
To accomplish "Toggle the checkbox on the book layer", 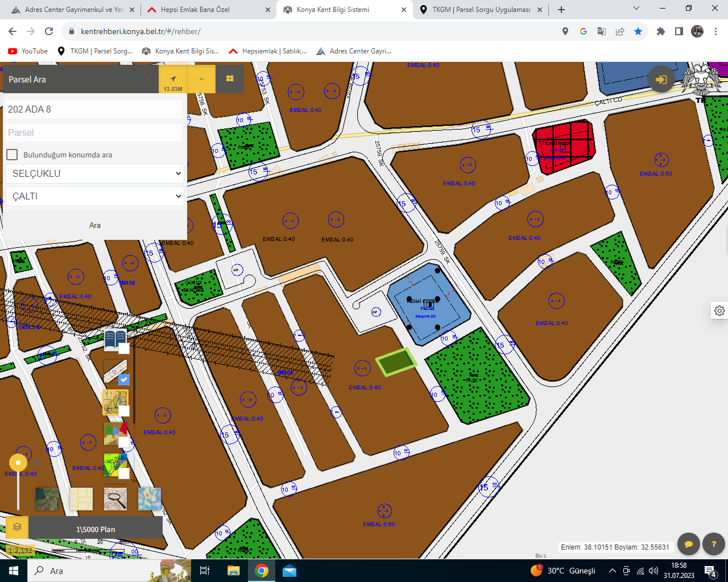I will pyautogui.click(x=123, y=348).
